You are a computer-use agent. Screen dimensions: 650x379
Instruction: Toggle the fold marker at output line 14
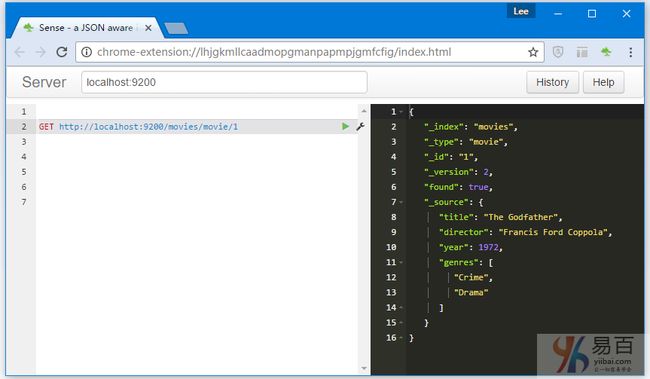401,308
